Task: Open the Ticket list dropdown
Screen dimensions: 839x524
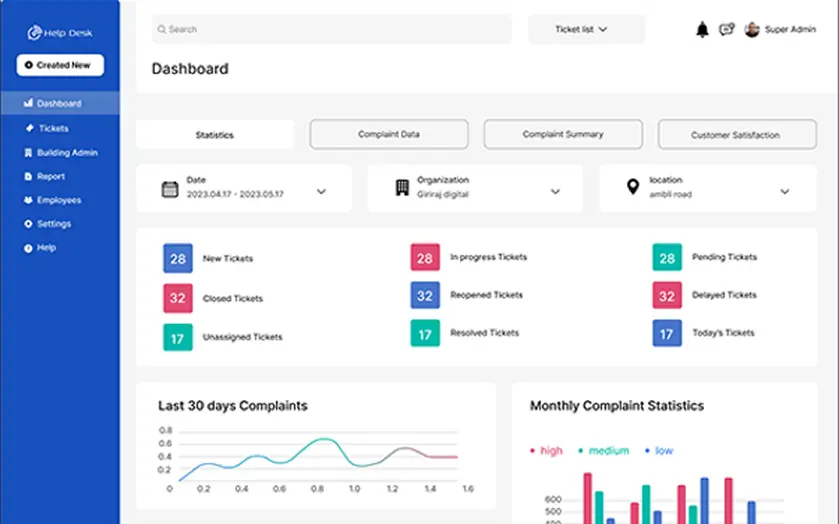Action: (x=586, y=30)
